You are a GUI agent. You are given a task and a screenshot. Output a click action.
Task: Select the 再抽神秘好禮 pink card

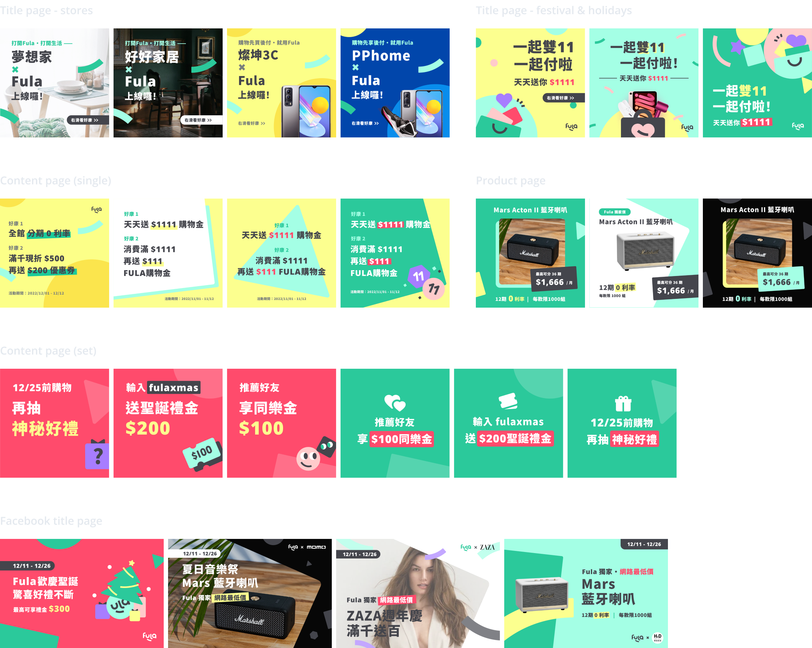[55, 423]
